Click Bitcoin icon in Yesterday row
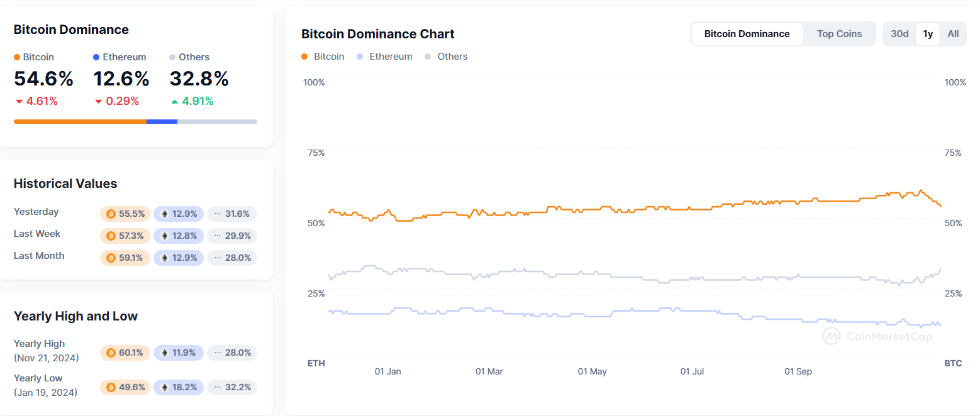980x416 pixels. [111, 214]
